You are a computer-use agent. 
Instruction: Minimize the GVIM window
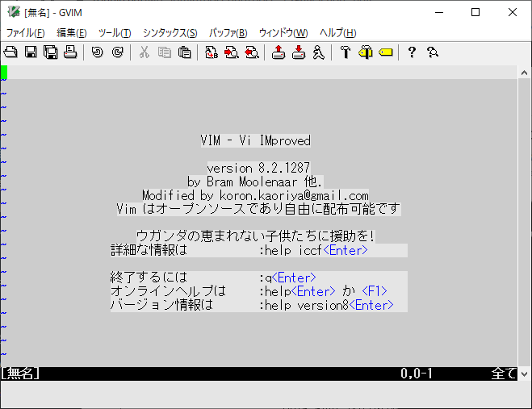439,13
